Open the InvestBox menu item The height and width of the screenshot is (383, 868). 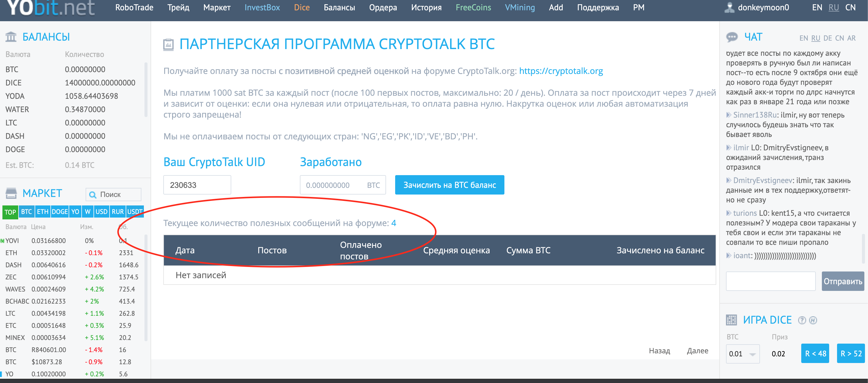point(262,7)
